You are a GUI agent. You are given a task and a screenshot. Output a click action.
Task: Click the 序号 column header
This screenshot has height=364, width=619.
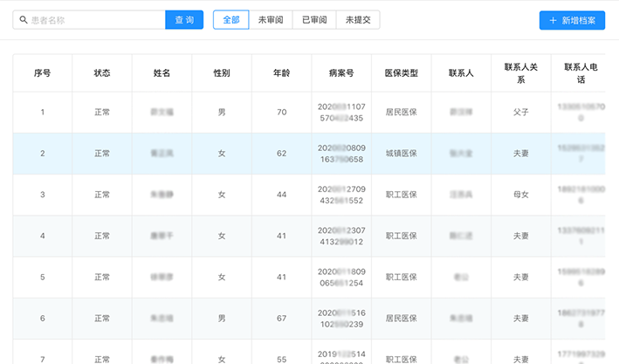click(42, 73)
